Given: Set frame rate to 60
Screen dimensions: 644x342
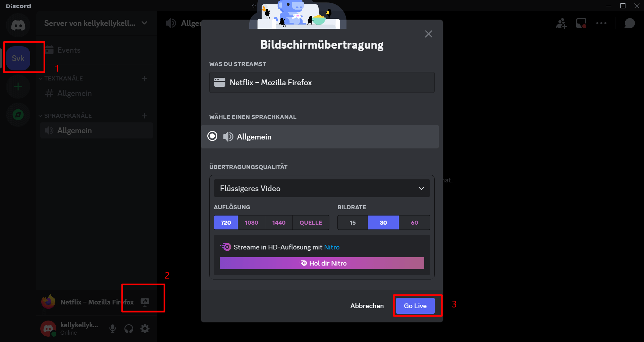Looking at the screenshot, I should (x=415, y=223).
